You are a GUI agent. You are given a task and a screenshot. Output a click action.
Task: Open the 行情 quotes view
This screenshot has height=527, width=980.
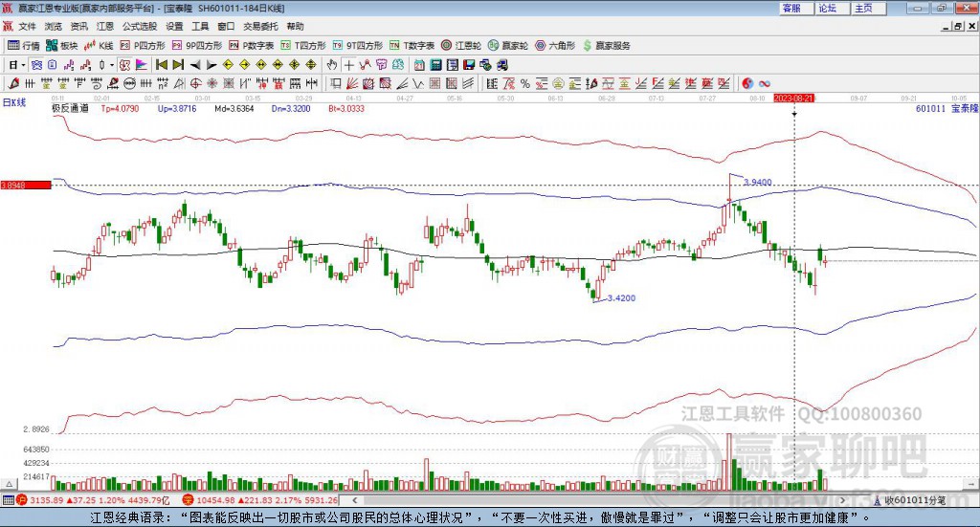point(23,46)
